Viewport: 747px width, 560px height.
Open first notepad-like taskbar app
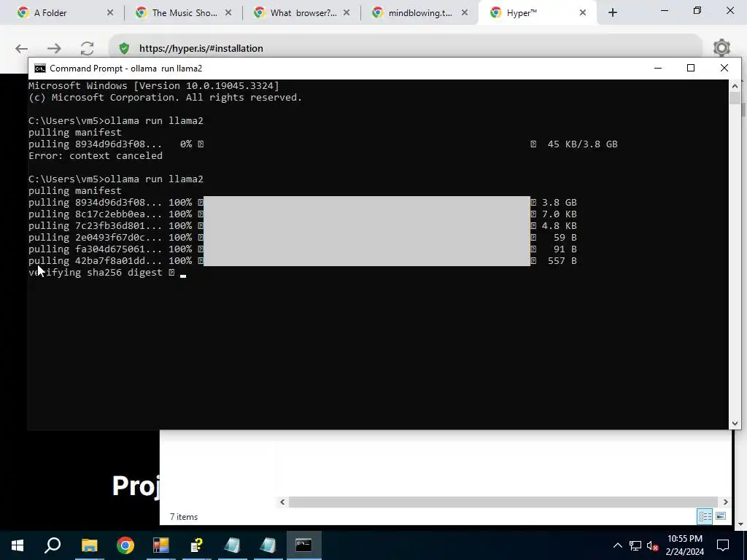232,545
